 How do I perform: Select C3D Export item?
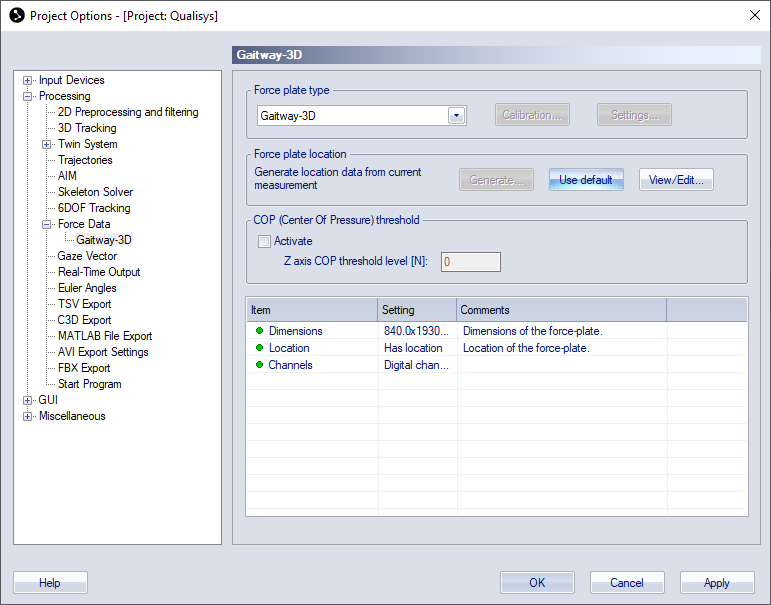[x=84, y=320]
